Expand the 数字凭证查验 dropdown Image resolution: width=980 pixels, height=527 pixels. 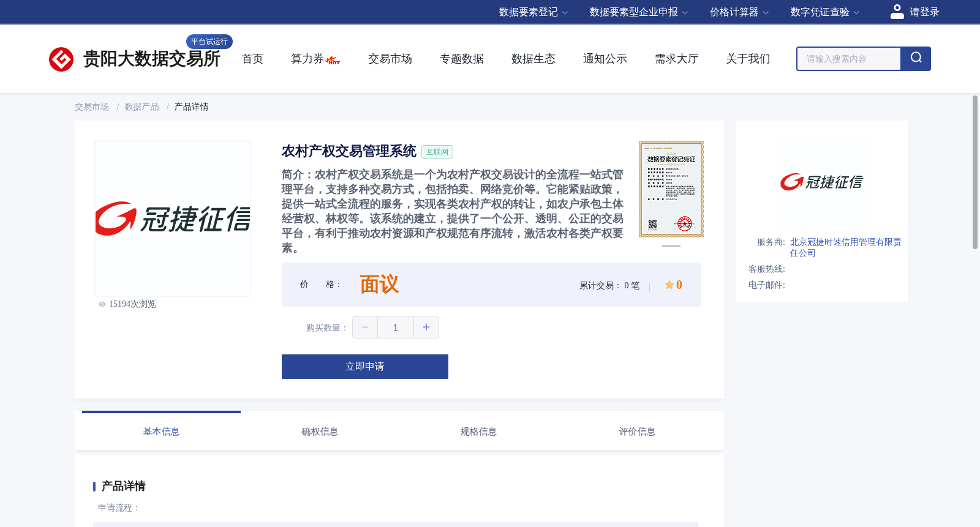point(825,12)
